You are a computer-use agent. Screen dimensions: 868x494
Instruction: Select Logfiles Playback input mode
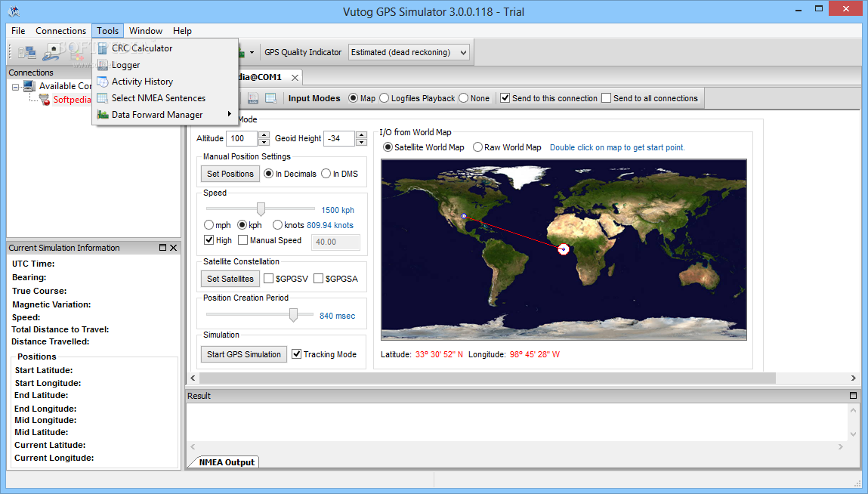click(385, 98)
